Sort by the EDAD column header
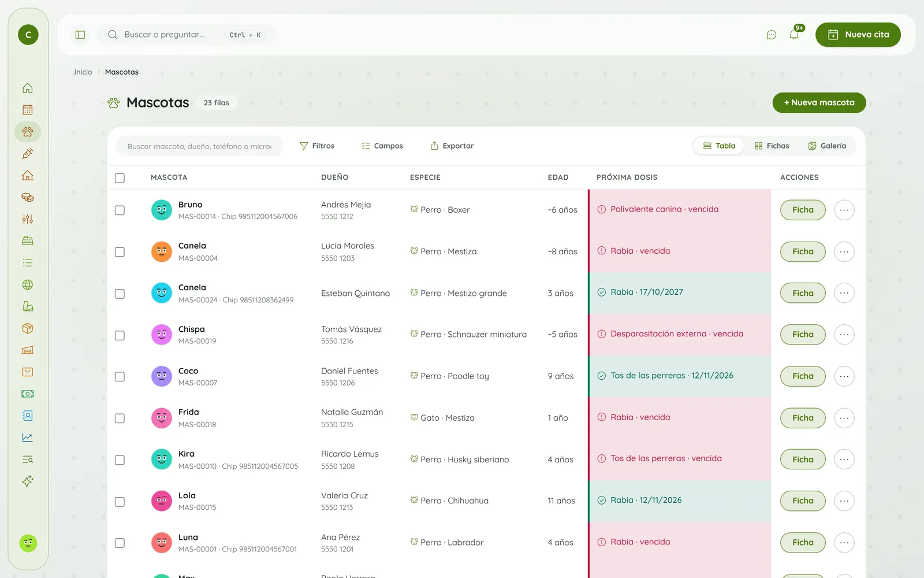This screenshot has width=924, height=578. (x=558, y=177)
